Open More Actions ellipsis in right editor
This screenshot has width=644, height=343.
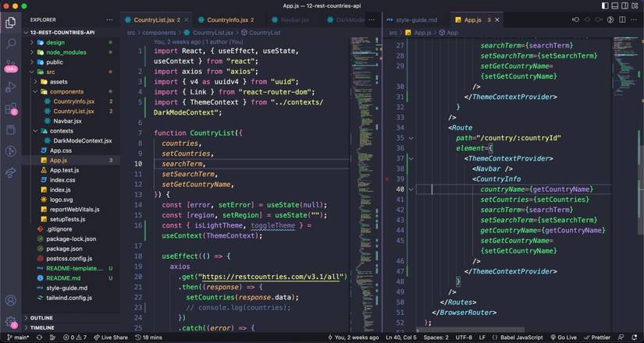click(634, 19)
